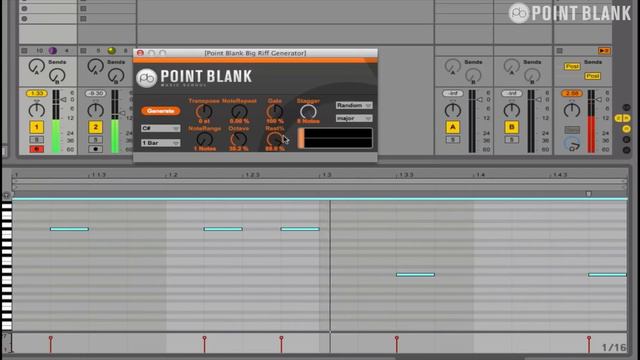Arm track 2 for recording
The width and height of the screenshot is (640, 360).
point(96,149)
